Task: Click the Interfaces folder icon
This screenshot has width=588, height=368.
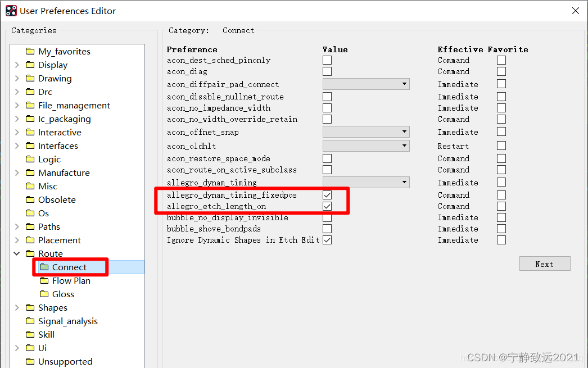Action: [30, 146]
